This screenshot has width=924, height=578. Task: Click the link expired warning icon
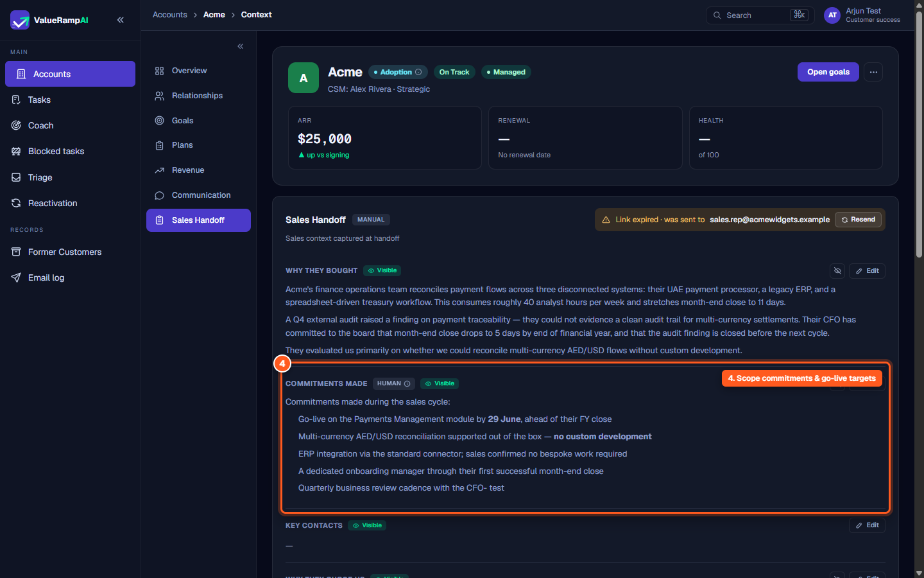point(606,220)
